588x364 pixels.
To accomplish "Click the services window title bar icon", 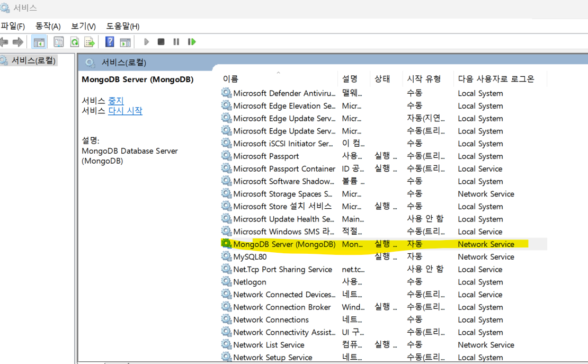I will click(x=5, y=7).
